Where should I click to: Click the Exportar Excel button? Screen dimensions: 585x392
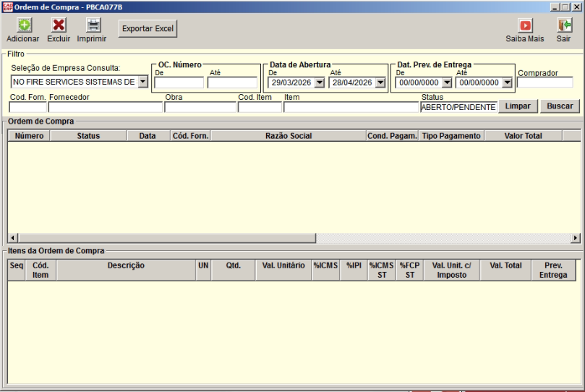tap(148, 29)
